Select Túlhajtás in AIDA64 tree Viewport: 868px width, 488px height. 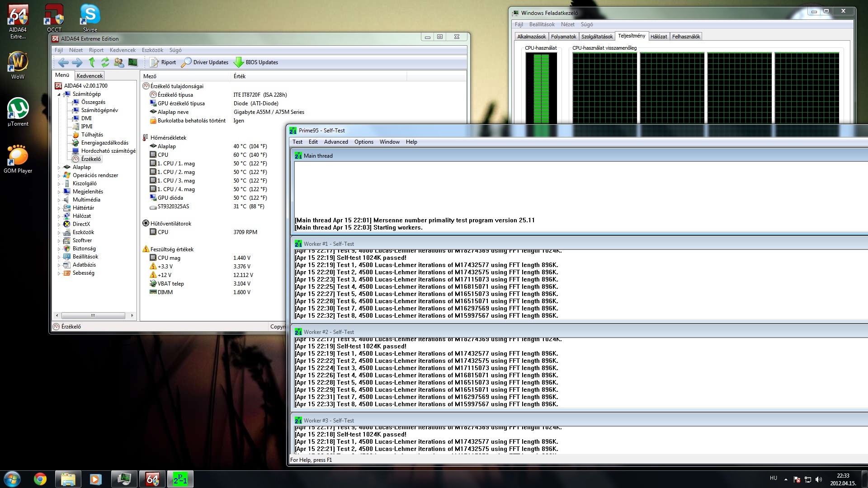click(x=92, y=135)
